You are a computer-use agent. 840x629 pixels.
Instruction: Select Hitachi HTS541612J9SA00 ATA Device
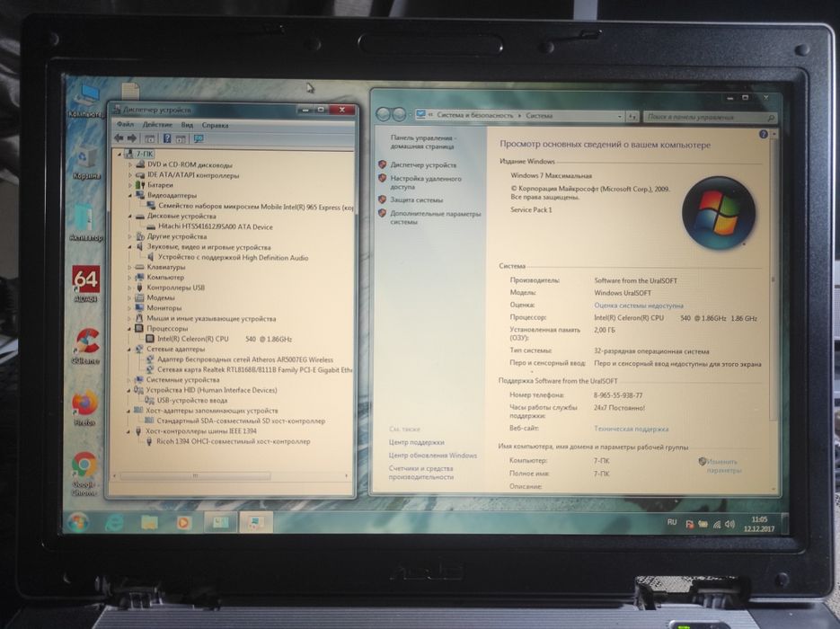coord(216,226)
